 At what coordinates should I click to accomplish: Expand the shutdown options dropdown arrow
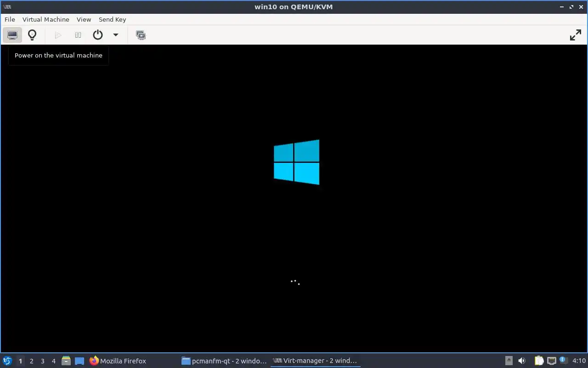[x=116, y=35]
